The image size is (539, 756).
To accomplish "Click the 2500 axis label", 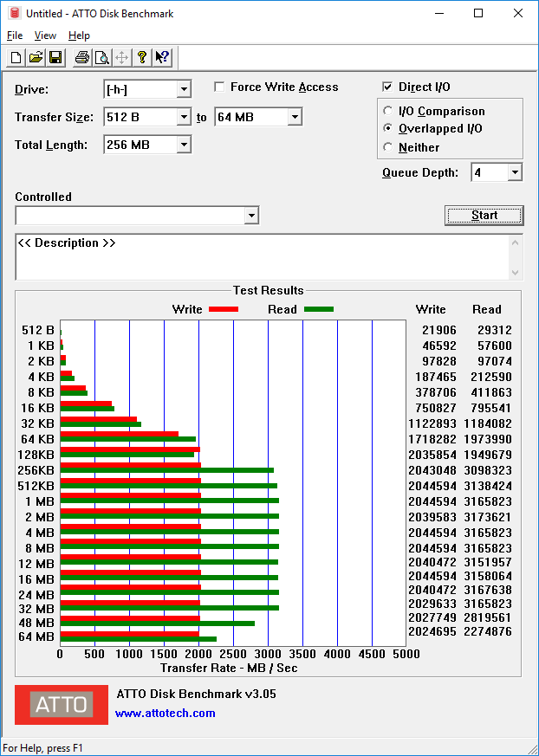I will click(234, 654).
